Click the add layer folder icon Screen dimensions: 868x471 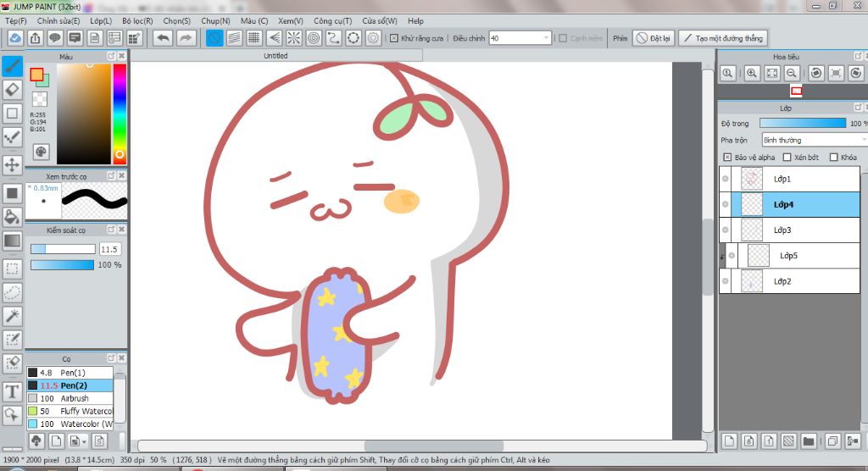[809, 441]
